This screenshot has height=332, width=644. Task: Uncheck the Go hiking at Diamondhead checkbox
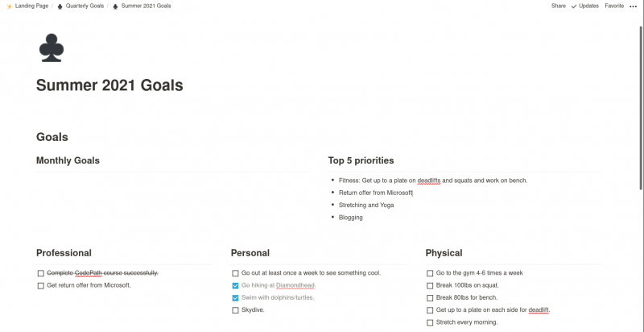(235, 285)
